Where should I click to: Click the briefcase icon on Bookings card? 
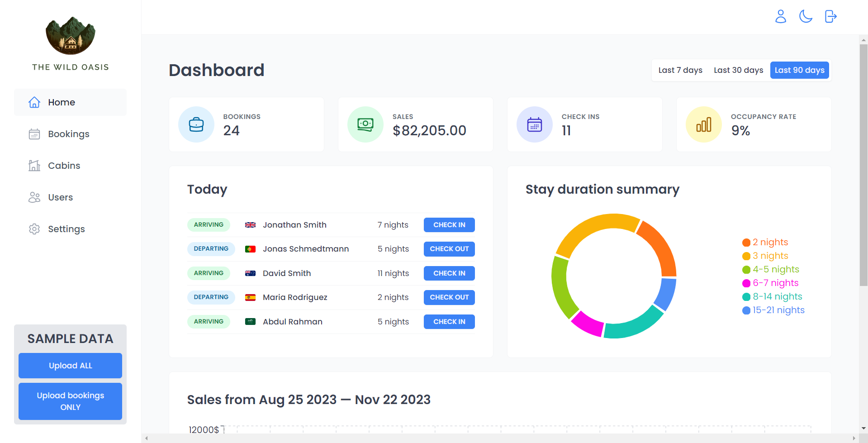tap(196, 124)
